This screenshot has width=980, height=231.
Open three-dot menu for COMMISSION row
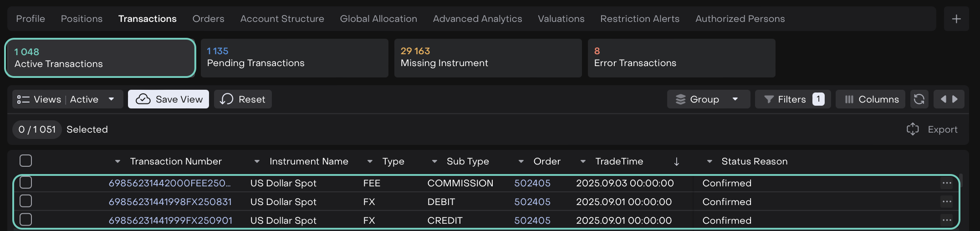[x=947, y=183]
